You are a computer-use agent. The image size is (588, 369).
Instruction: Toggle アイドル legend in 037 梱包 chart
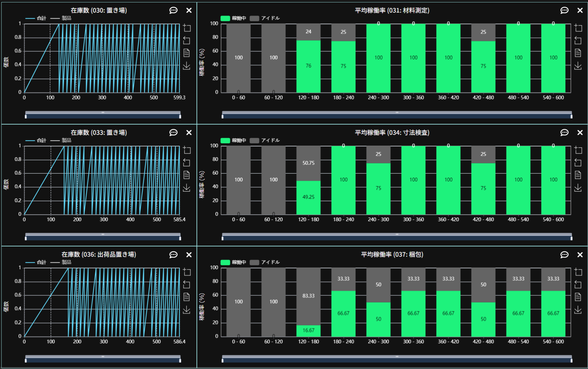(x=265, y=262)
